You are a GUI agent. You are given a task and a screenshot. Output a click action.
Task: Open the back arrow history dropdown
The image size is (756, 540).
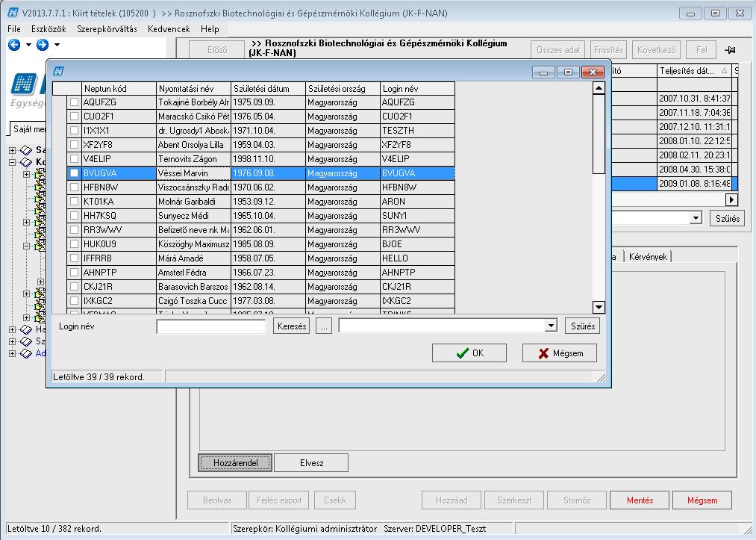click(28, 45)
